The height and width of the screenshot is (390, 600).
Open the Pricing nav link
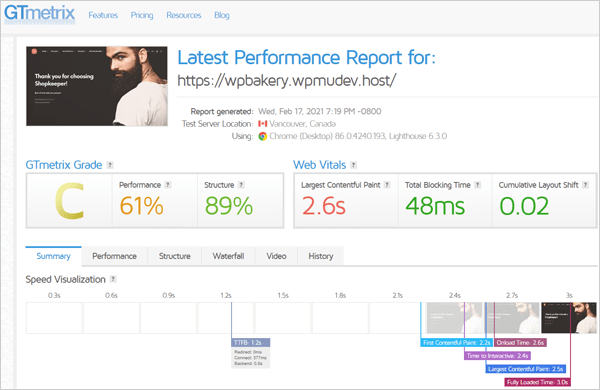[x=142, y=15]
